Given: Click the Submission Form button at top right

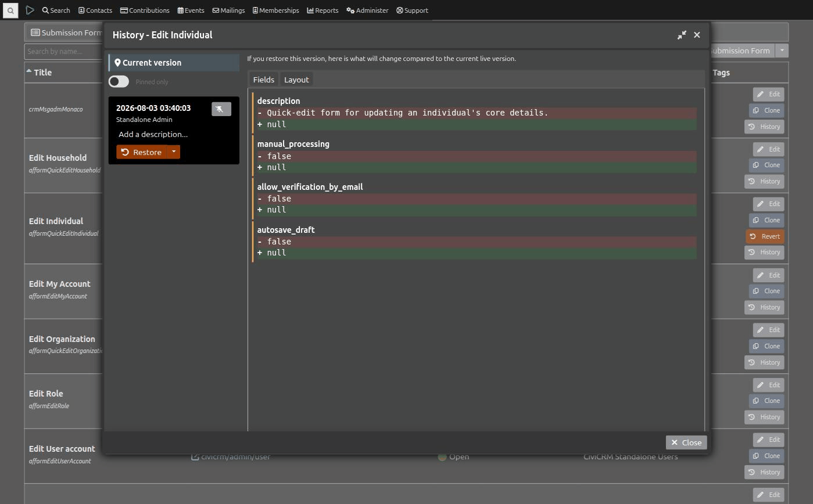Looking at the screenshot, I should tap(742, 51).
